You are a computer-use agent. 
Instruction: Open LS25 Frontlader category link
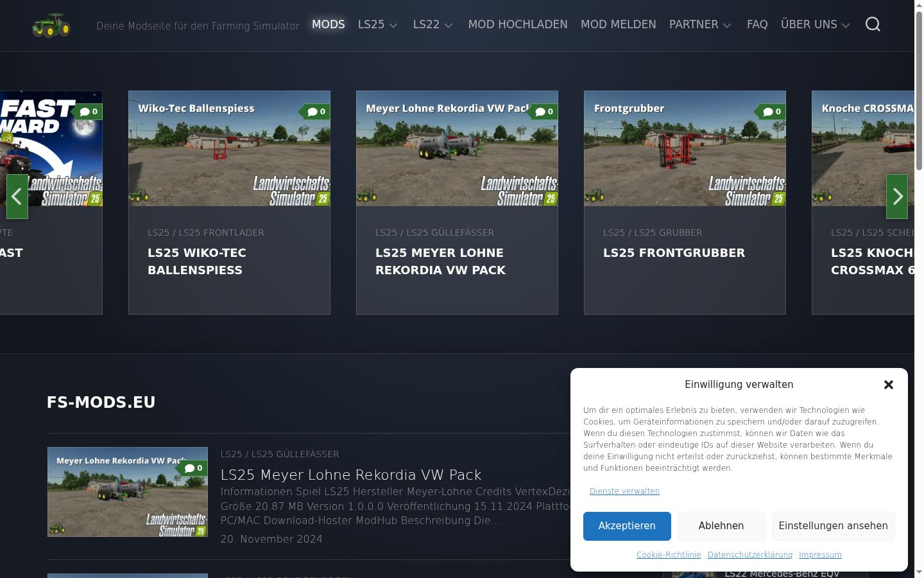click(221, 232)
